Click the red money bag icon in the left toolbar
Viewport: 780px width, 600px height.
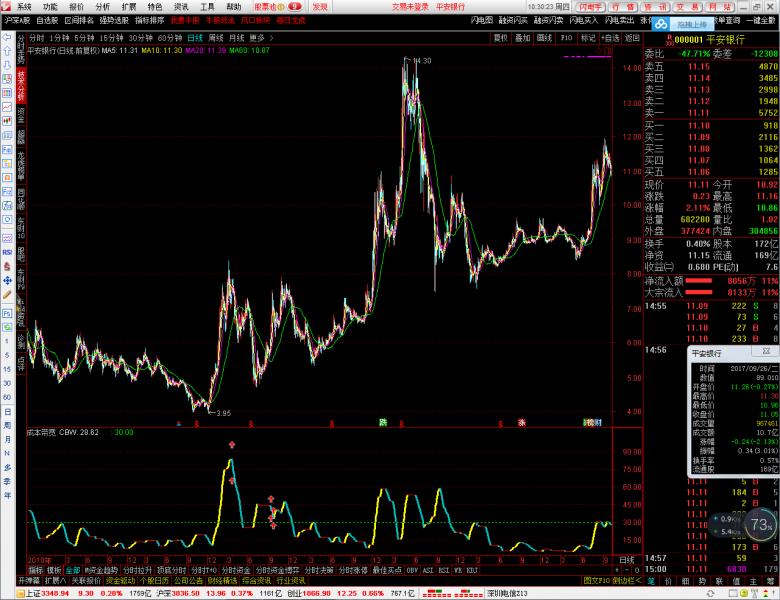(7, 267)
